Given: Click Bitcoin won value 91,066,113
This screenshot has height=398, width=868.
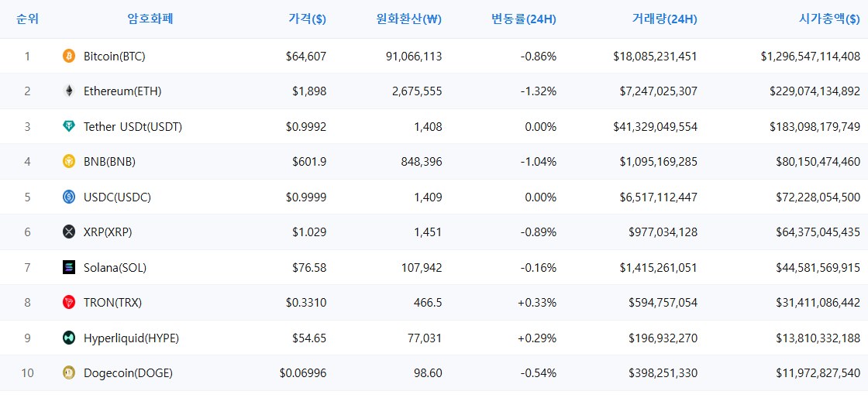Looking at the screenshot, I should (415, 56).
